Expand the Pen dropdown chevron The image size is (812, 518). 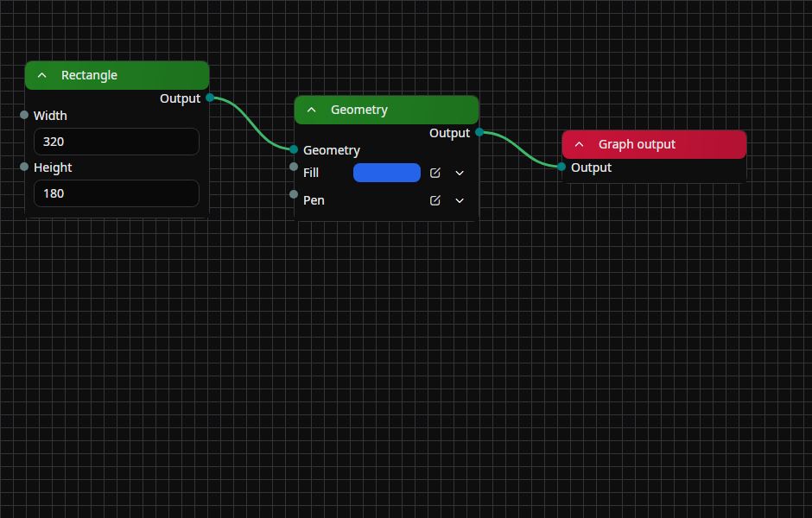click(x=460, y=200)
